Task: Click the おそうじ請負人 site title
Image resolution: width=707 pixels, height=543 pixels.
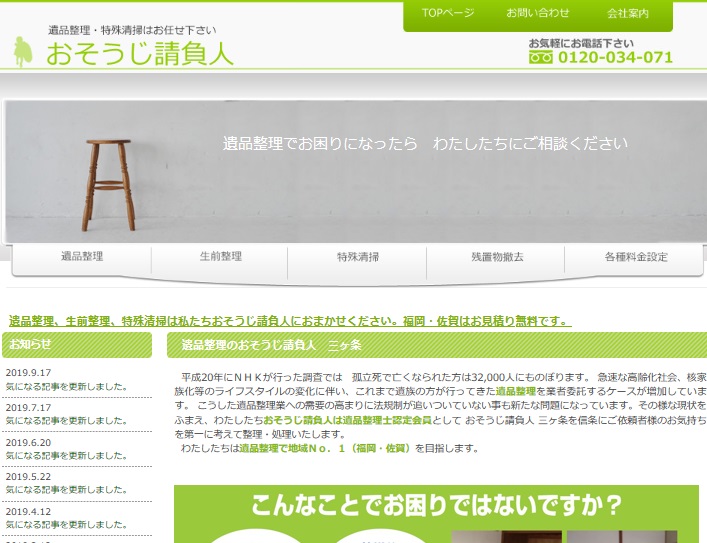Action: click(139, 53)
